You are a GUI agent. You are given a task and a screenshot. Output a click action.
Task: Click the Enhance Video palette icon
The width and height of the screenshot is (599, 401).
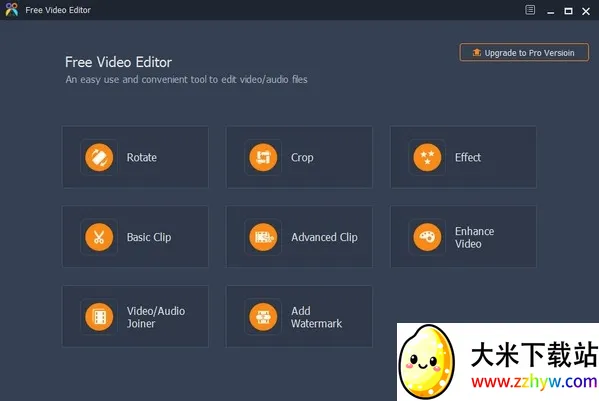click(427, 237)
